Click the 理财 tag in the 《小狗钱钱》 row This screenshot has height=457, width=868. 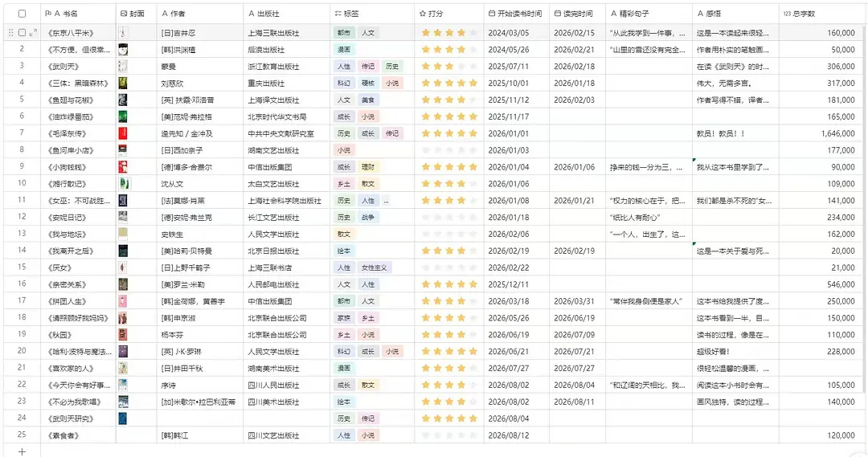click(368, 167)
